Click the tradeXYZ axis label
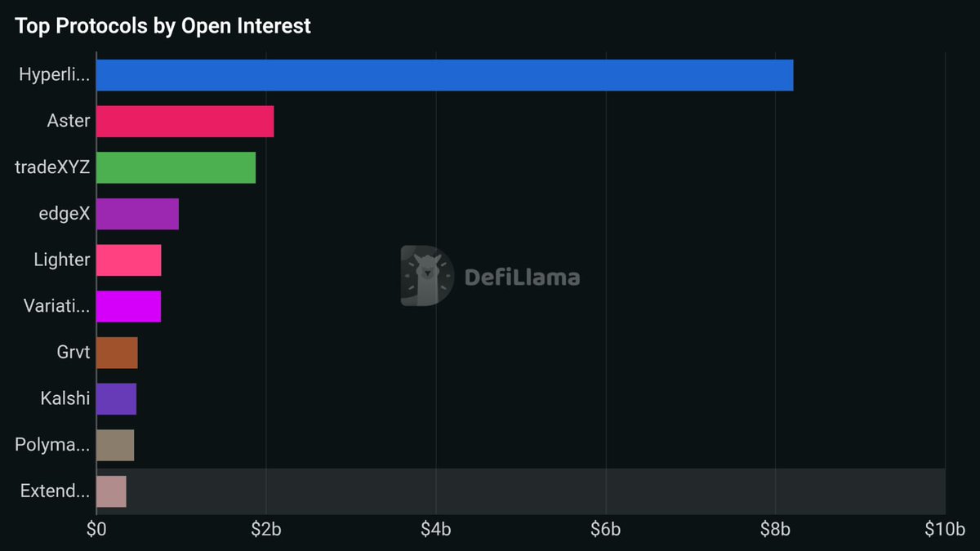The height and width of the screenshot is (551, 980). [x=52, y=167]
